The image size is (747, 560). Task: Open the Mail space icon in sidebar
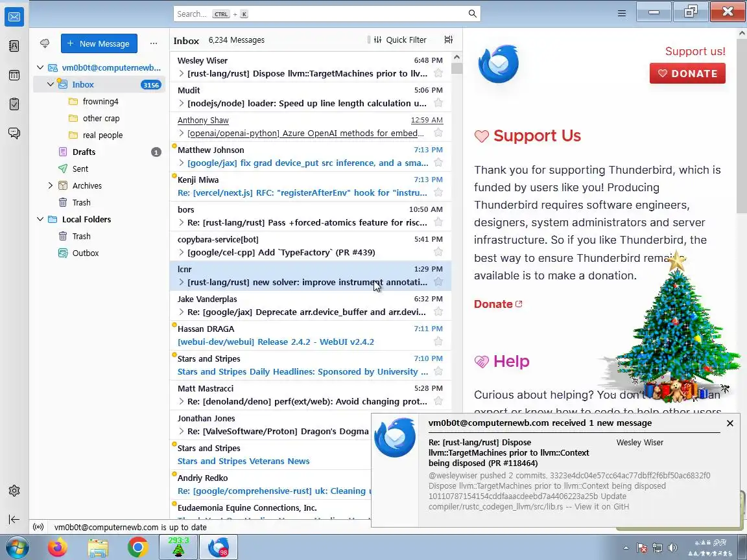[x=14, y=17]
